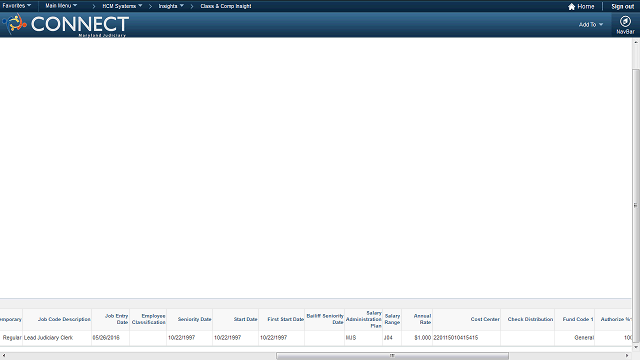The width and height of the screenshot is (640, 360).
Task: Click the Annual Rate column header
Action: pyautogui.click(x=422, y=319)
